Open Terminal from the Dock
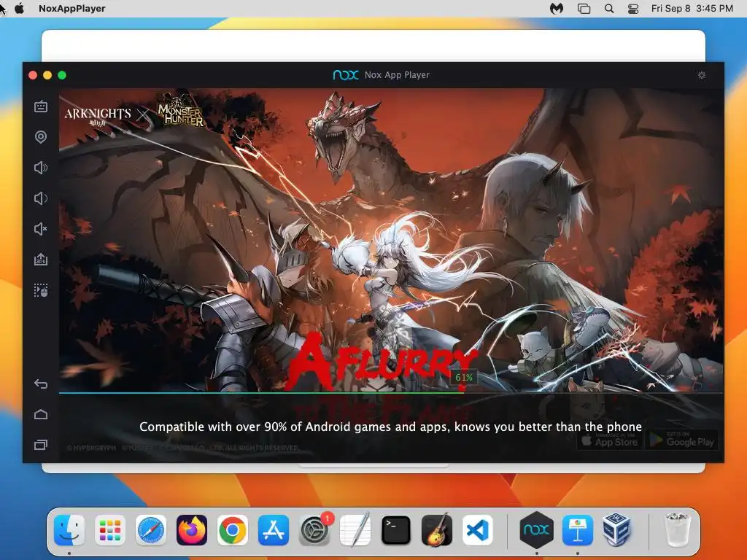Screen dimensions: 747x560 [x=396, y=530]
